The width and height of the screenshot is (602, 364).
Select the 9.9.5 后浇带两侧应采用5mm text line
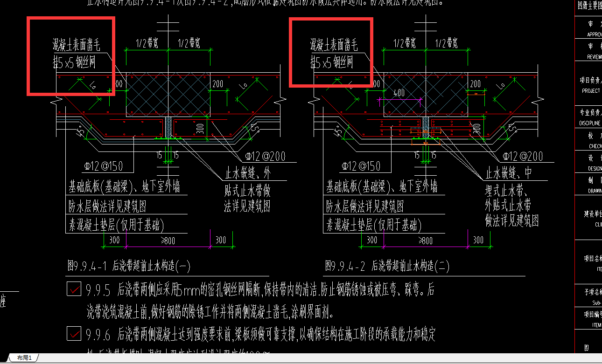tap(260, 290)
